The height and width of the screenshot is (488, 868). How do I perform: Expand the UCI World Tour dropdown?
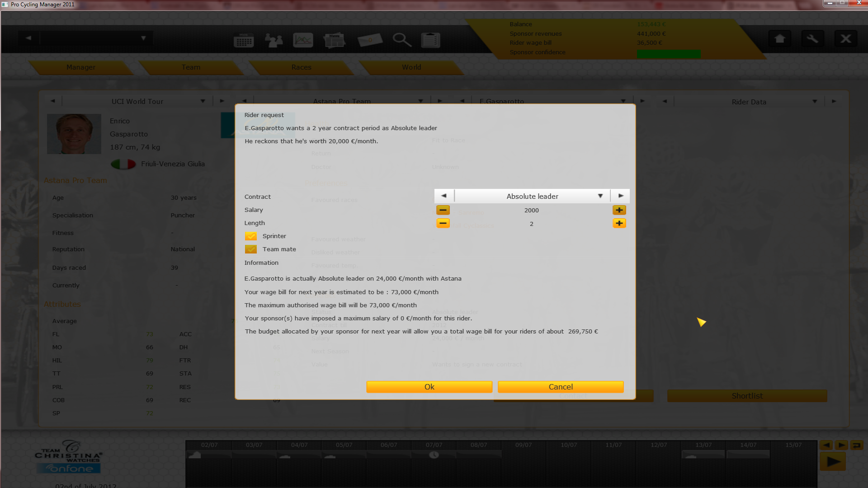click(x=203, y=101)
